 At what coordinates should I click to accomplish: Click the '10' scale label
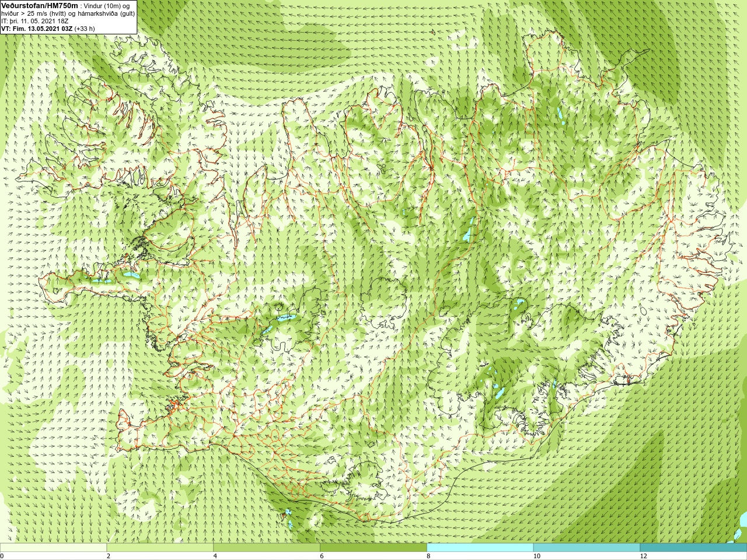click(537, 556)
